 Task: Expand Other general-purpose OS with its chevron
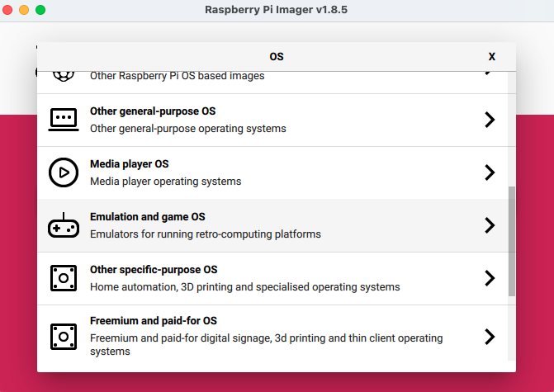pyautogui.click(x=490, y=120)
